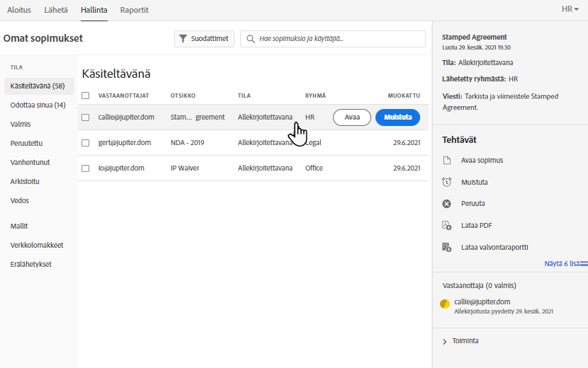Image resolution: width=588 pixels, height=368 pixels.
Task: Focus the Hae sopimuksia search field
Action: pos(337,39)
